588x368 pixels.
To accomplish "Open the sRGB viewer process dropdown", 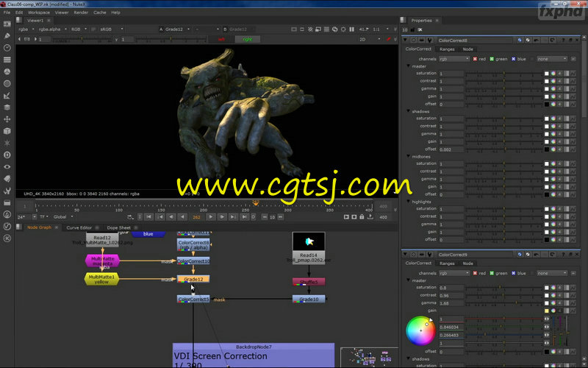I will coord(112,29).
